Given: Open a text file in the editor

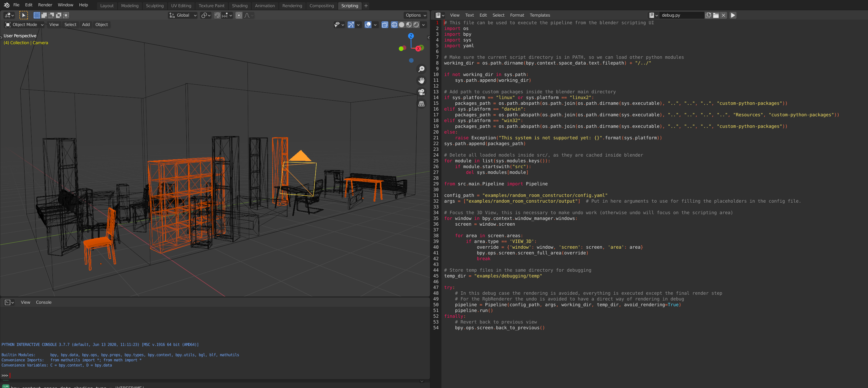Looking at the screenshot, I should [716, 15].
